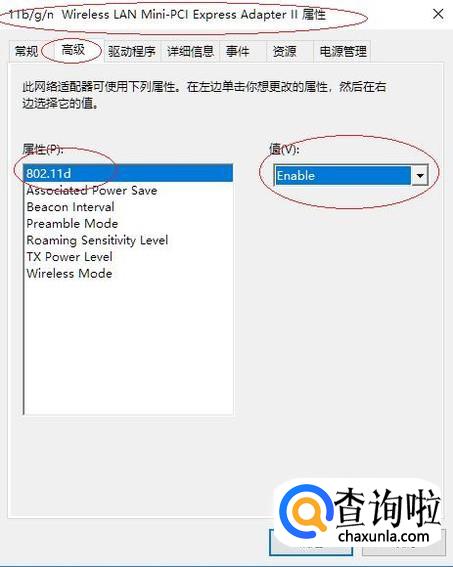Click the chaxunla.com watermark logo
453x567 pixels.
click(359, 514)
